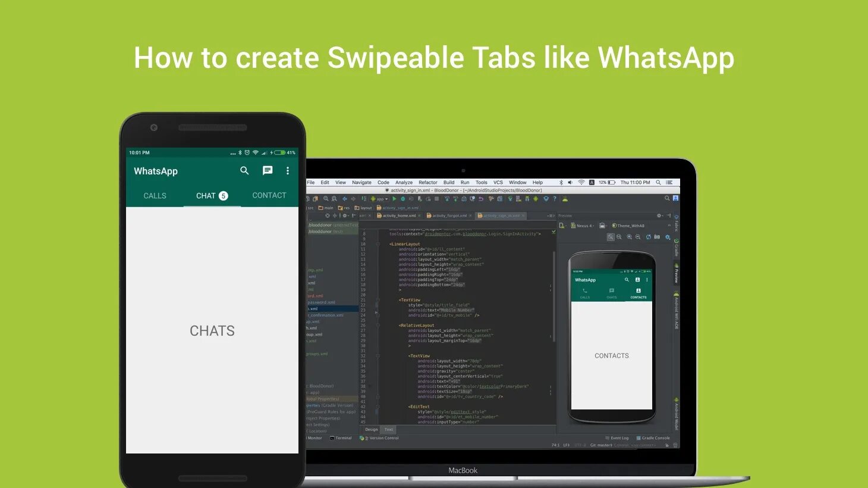The image size is (868, 488).
Task: Switch to the Text editor mode tab
Action: point(389,429)
